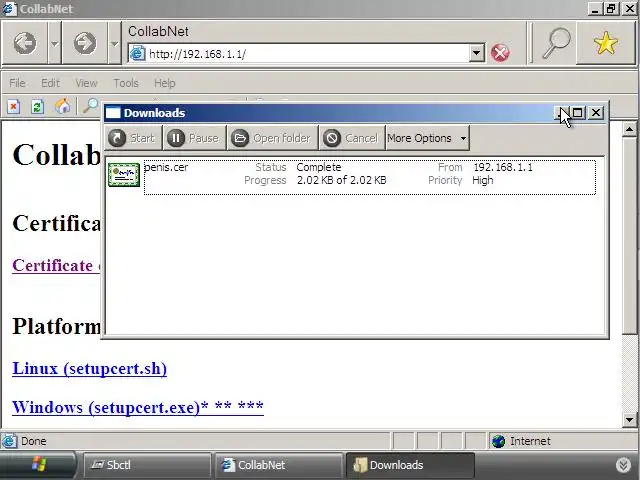The image size is (640, 480).
Task: Click Pause in Downloads toolbar
Action: click(x=194, y=138)
